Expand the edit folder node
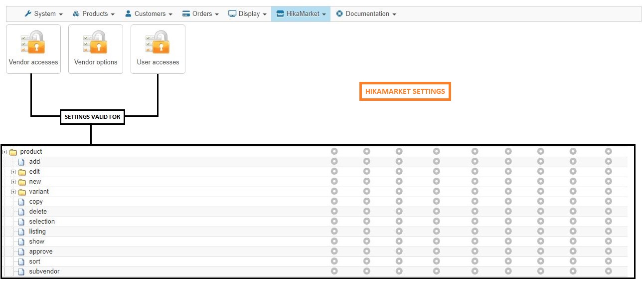The height and width of the screenshot is (283, 644). pyautogui.click(x=13, y=172)
